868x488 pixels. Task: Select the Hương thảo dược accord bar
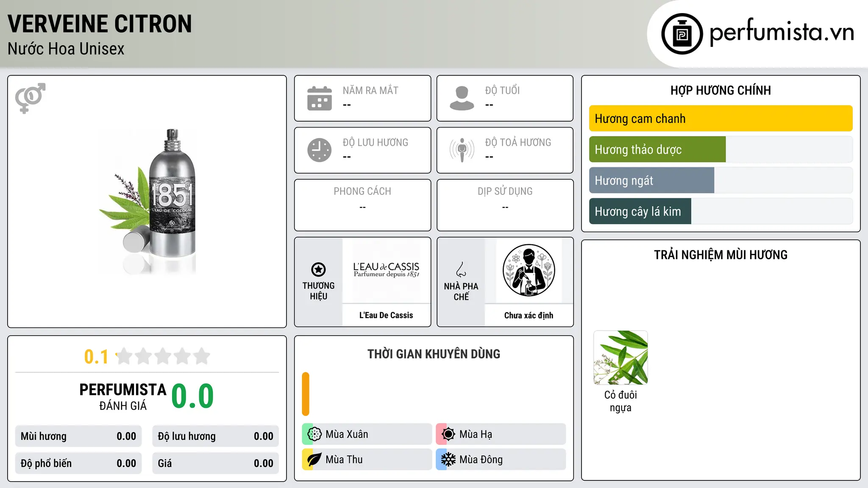pyautogui.click(x=721, y=150)
